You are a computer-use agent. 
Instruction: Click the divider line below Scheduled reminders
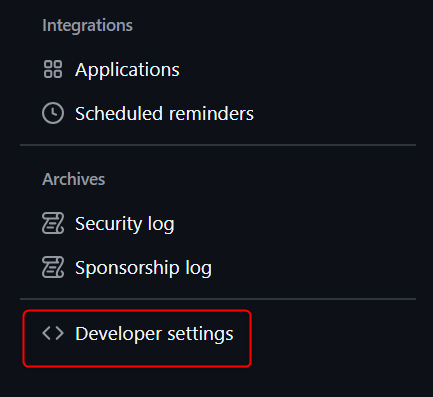pos(218,145)
